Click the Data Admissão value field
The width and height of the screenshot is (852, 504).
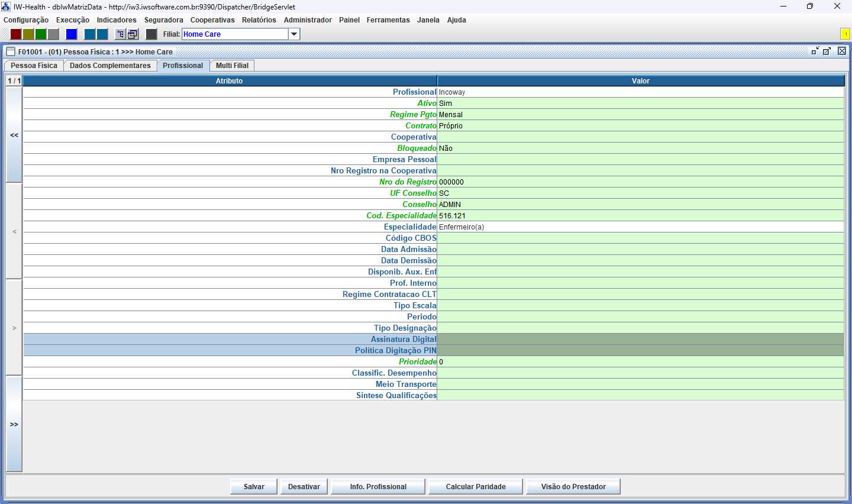(640, 250)
